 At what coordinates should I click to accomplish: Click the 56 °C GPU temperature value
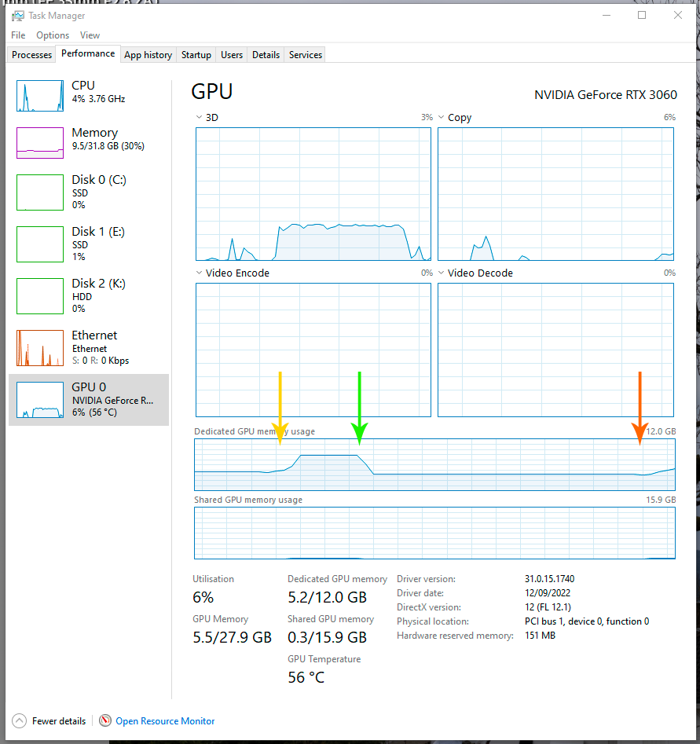(x=306, y=677)
